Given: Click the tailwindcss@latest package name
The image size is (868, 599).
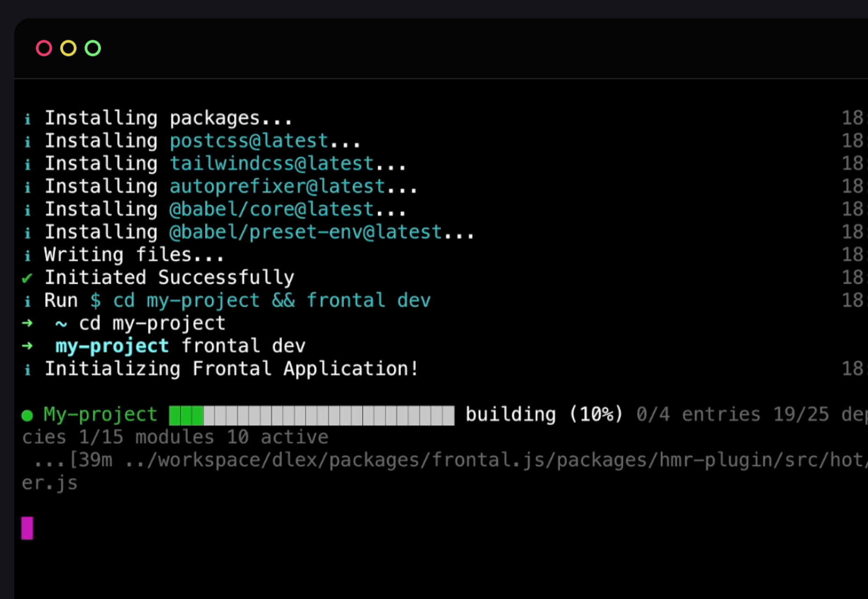Looking at the screenshot, I should pos(271,164).
